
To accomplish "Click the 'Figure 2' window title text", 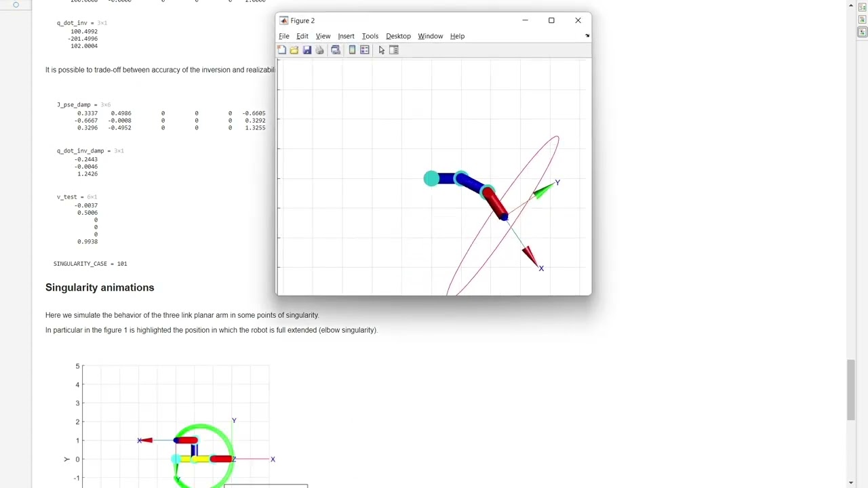I will 302,20.
